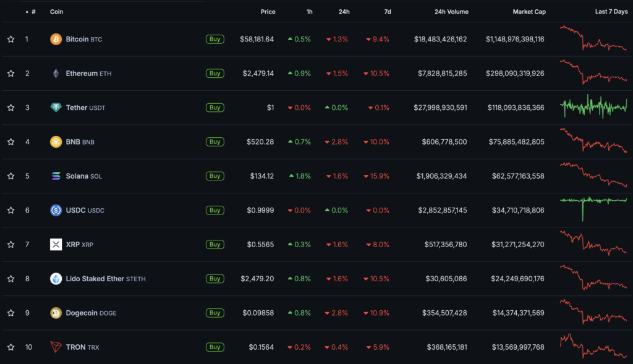Click the Solana logo icon
This screenshot has width=633, height=364.
pos(56,176)
